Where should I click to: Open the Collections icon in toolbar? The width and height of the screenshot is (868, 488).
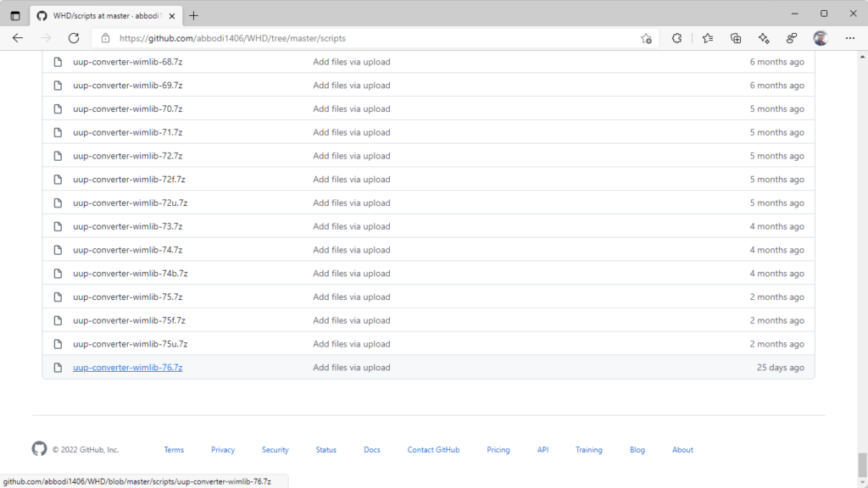[736, 38]
